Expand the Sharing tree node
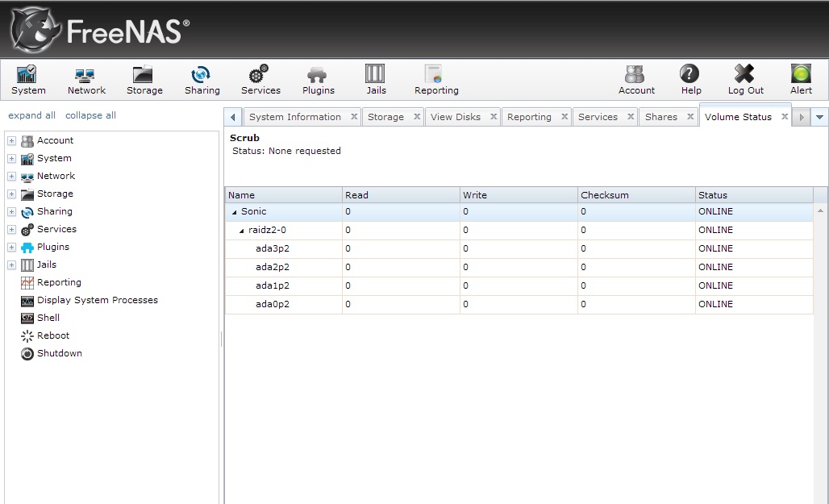This screenshot has width=829, height=504. (x=11, y=211)
